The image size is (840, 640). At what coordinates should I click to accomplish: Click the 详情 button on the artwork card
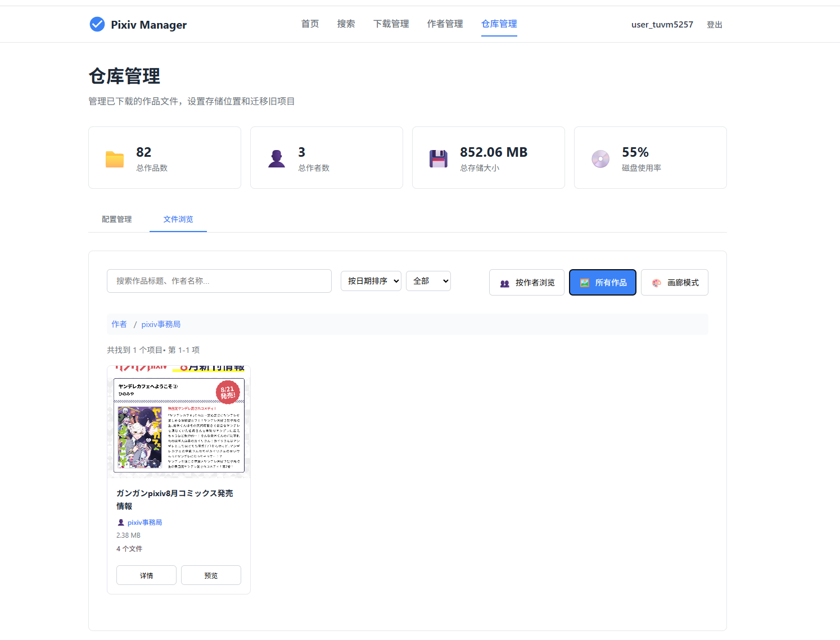coord(146,575)
